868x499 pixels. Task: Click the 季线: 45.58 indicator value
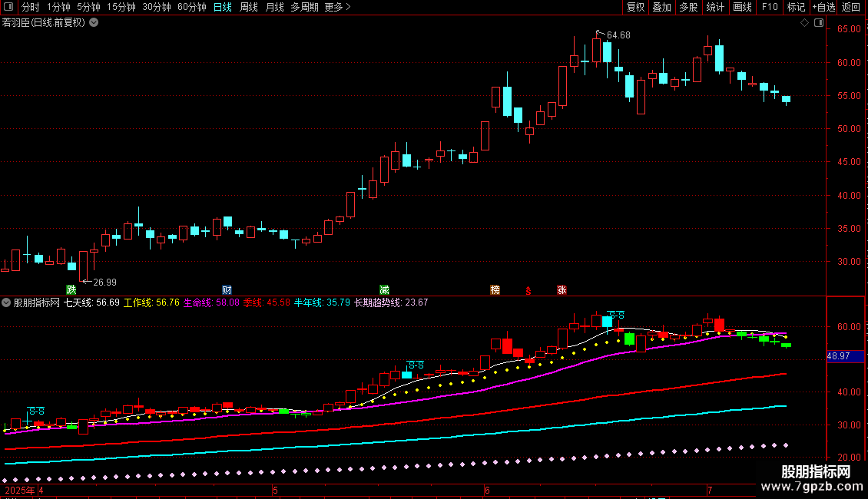pos(267,302)
